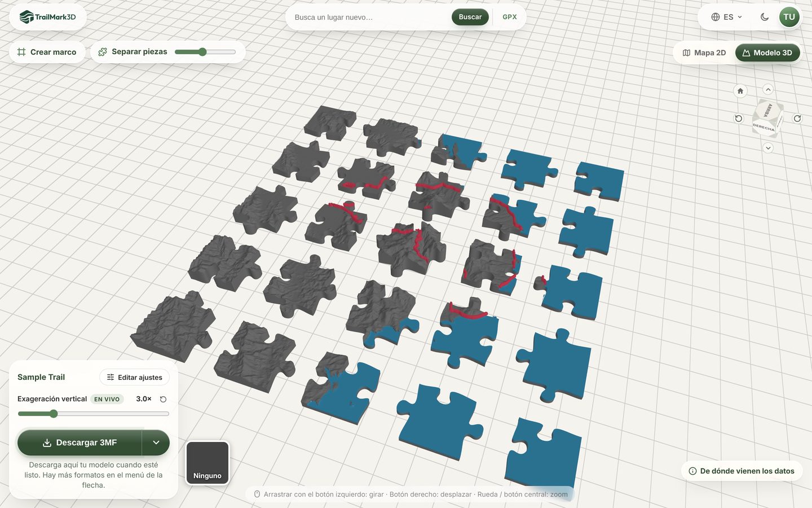Reset the view with the home icon
The image size is (812, 508).
point(740,91)
